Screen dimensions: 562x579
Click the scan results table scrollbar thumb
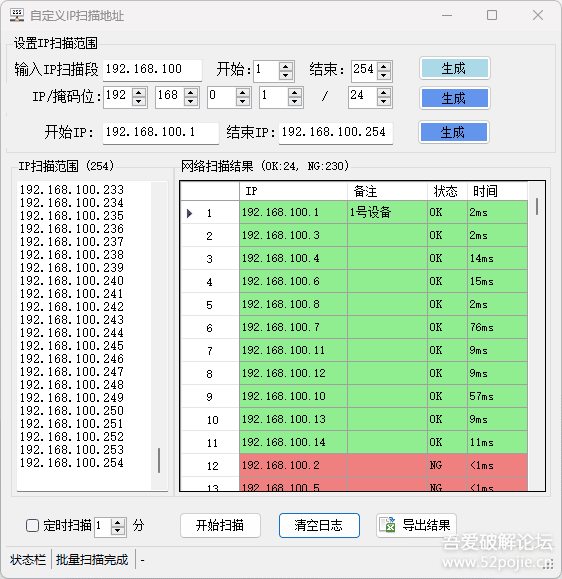point(537,206)
